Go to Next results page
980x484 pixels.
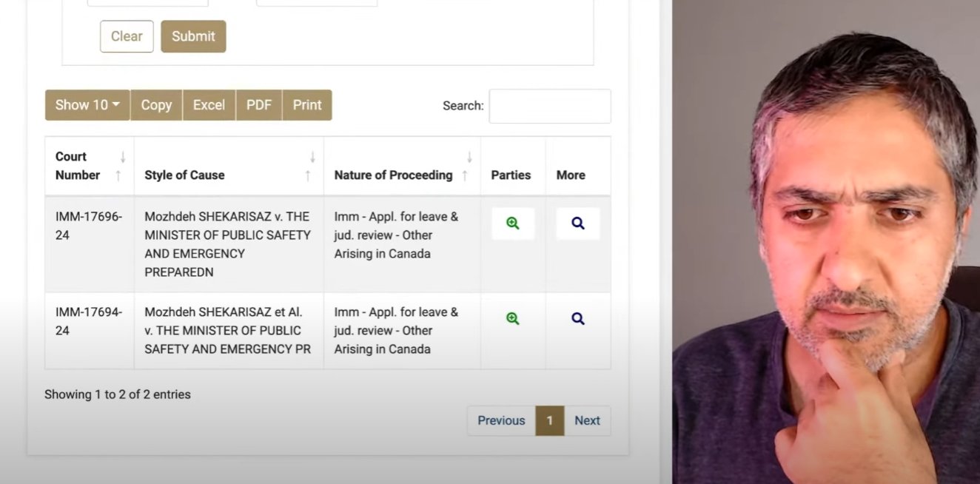[x=588, y=420]
